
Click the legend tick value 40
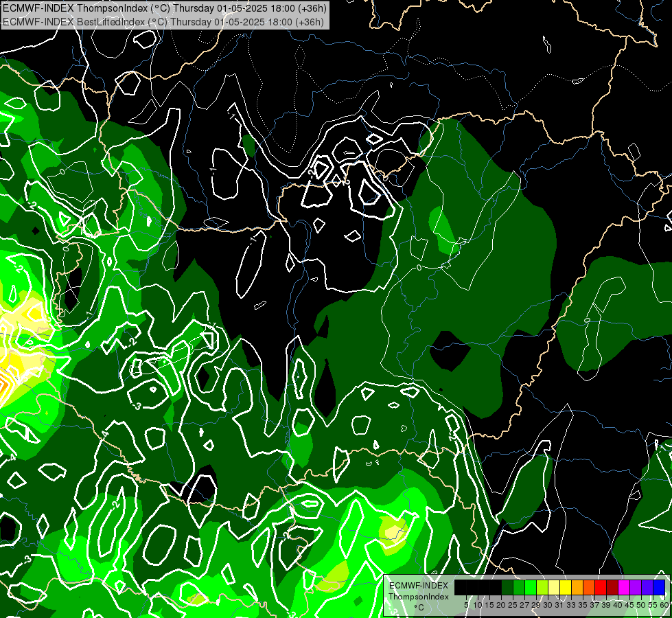pyautogui.click(x=618, y=605)
